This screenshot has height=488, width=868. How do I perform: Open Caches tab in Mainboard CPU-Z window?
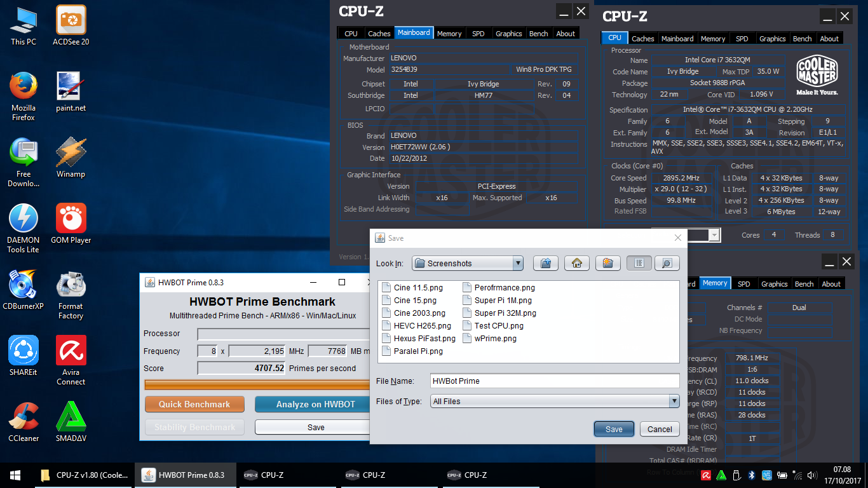[x=379, y=34]
